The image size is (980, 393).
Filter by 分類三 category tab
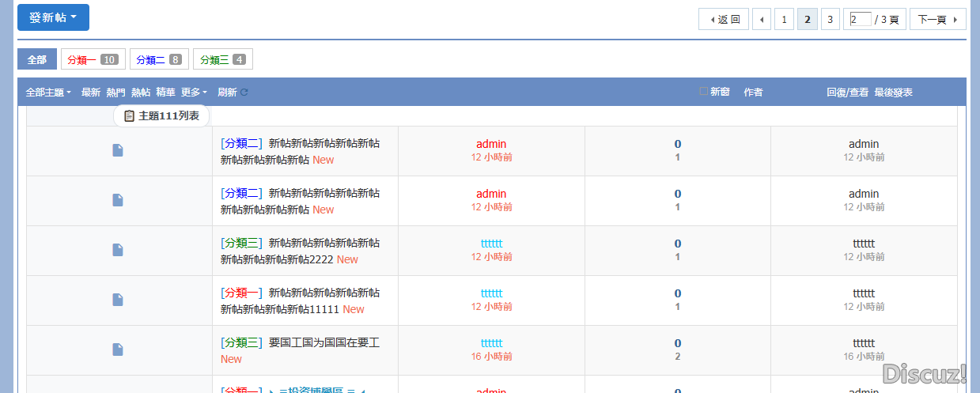[x=223, y=59]
